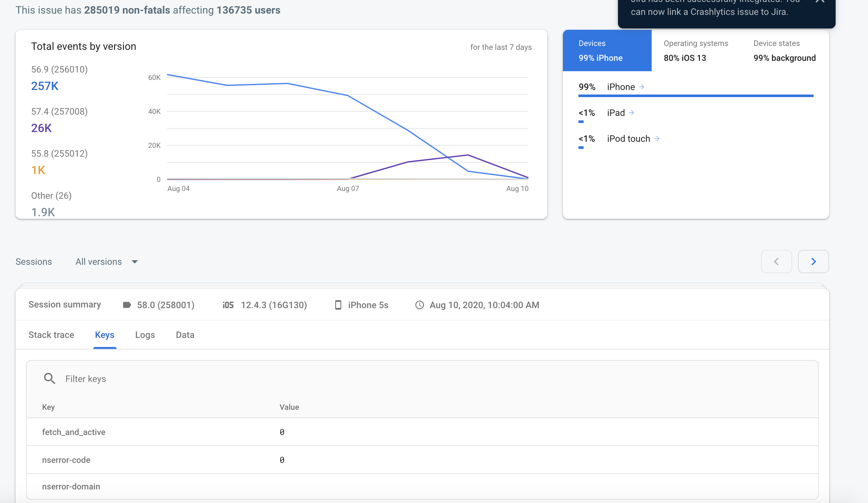Dismiss the Jira integration notification
This screenshot has width=868, height=503.
coord(820,2)
